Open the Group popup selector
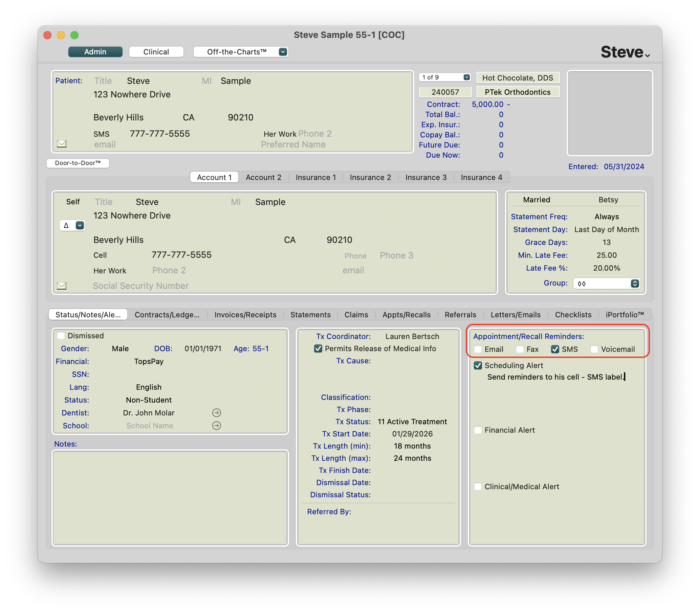The width and height of the screenshot is (700, 613). click(x=635, y=283)
